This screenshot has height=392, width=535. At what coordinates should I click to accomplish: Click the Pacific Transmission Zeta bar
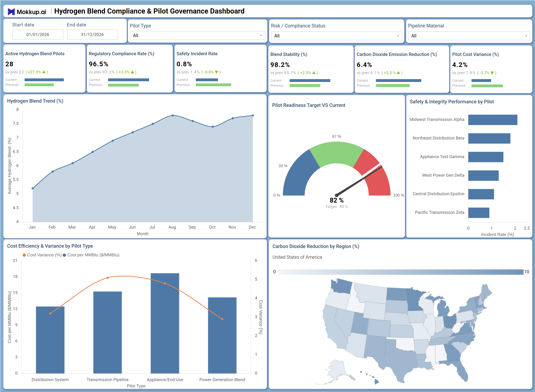tap(479, 213)
